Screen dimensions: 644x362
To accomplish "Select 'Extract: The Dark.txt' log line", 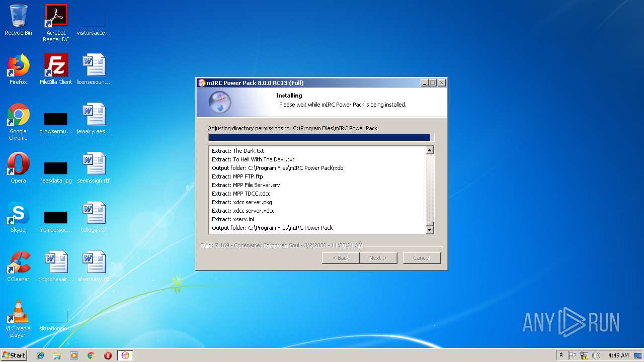I will [237, 151].
